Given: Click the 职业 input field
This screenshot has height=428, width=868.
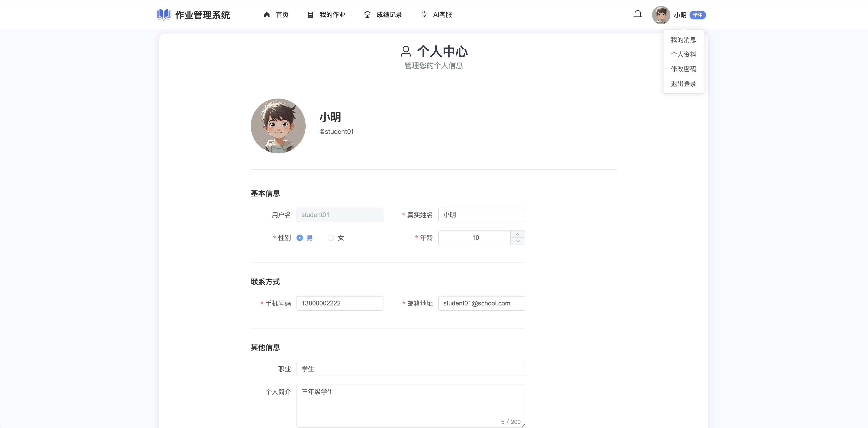Looking at the screenshot, I should (x=411, y=369).
